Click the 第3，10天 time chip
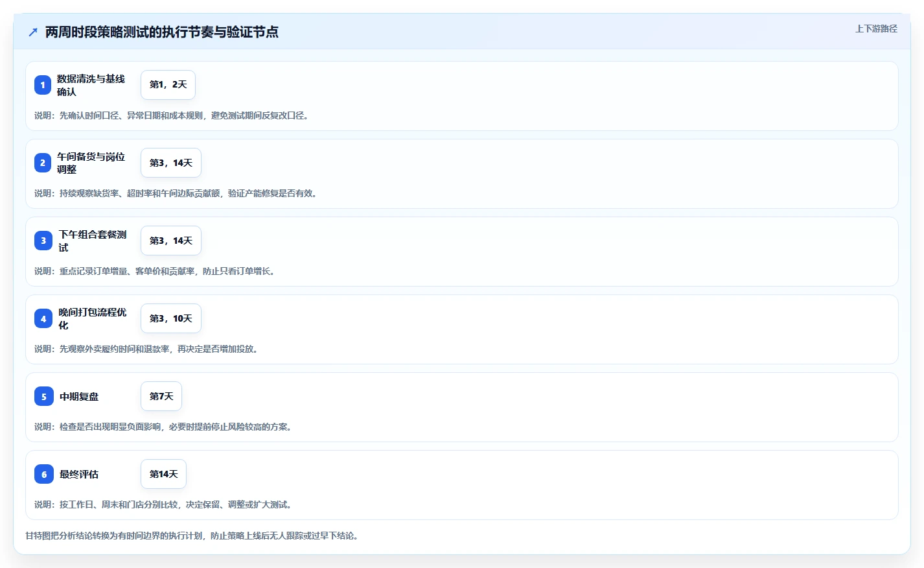 (171, 318)
